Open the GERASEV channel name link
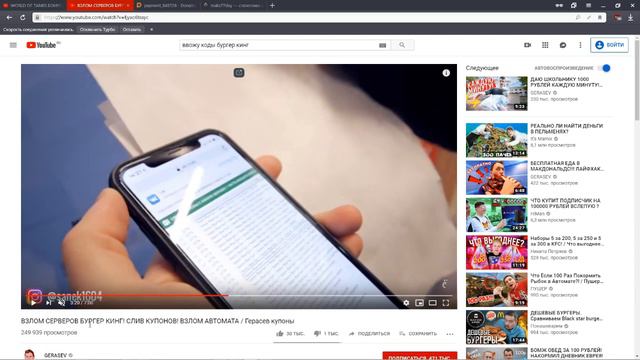 tap(56, 356)
